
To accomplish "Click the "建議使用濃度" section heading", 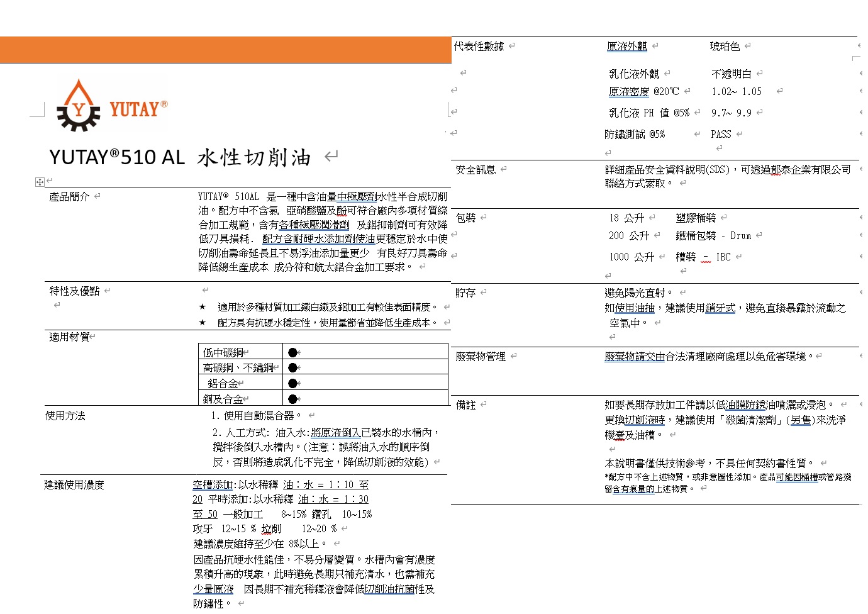I will tap(74, 484).
